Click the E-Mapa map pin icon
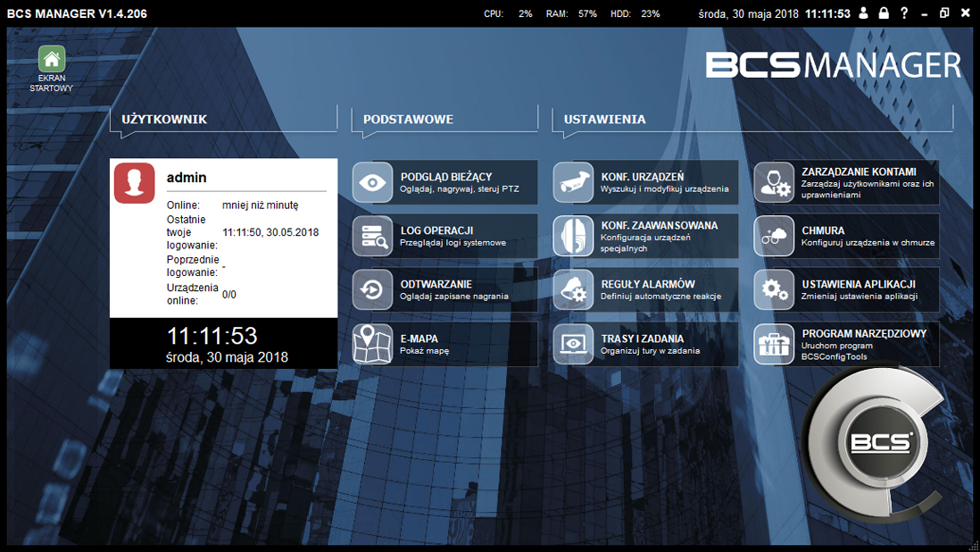 coord(372,345)
